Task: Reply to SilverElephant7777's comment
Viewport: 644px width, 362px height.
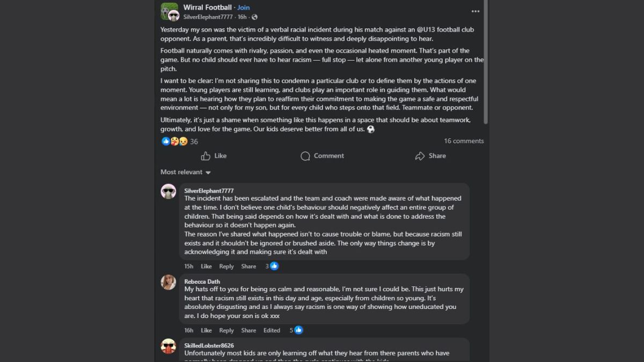Action: click(226, 266)
